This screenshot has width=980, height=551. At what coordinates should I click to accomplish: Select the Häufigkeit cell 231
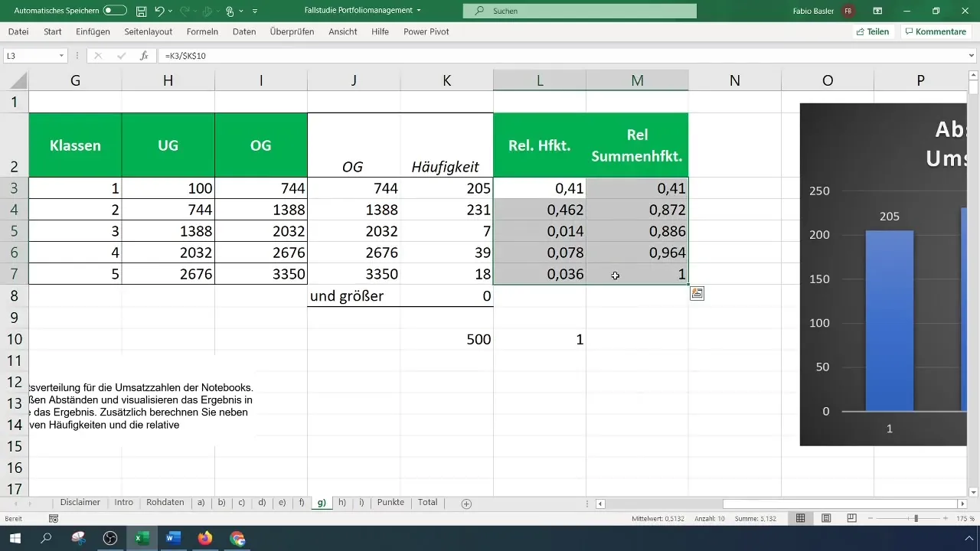[446, 210]
